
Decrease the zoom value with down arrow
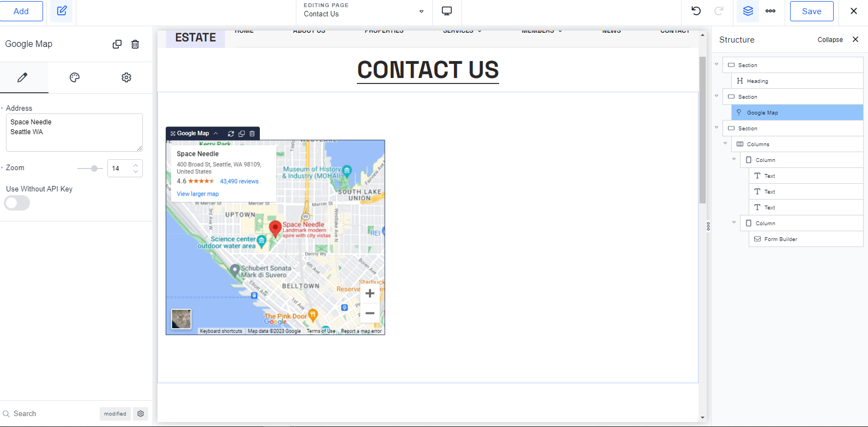136,172
